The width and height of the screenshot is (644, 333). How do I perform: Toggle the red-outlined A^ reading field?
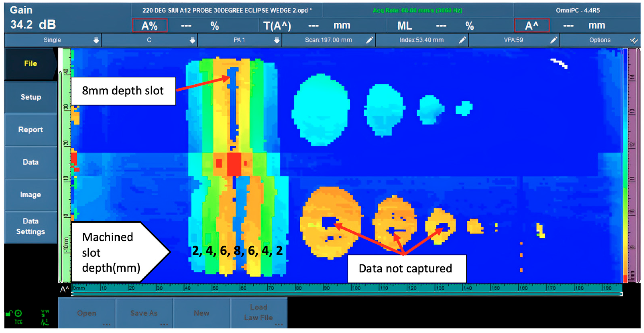pyautogui.click(x=531, y=25)
